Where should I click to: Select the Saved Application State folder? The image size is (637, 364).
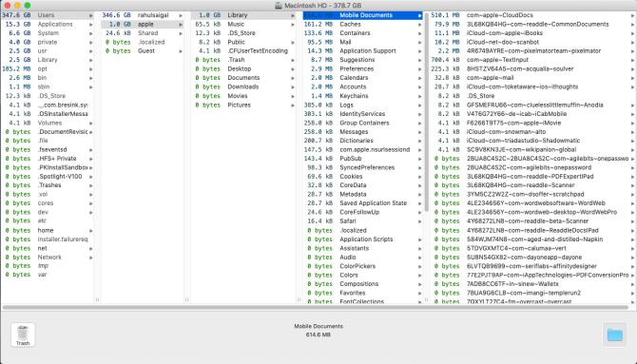click(362, 203)
